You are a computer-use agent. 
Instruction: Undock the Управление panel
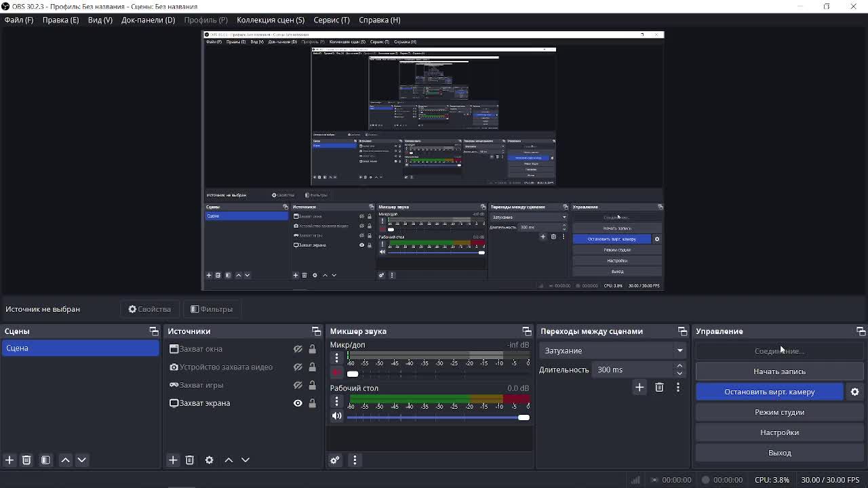pos(861,331)
